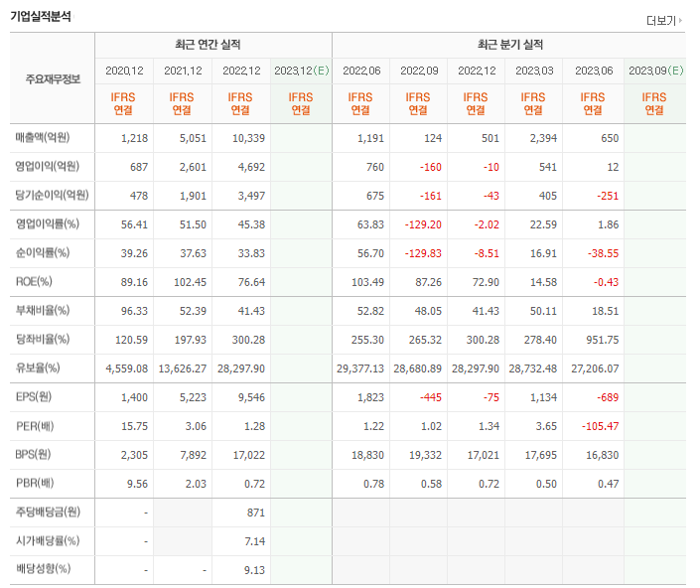Select the PBR value 0.47

pos(609,484)
